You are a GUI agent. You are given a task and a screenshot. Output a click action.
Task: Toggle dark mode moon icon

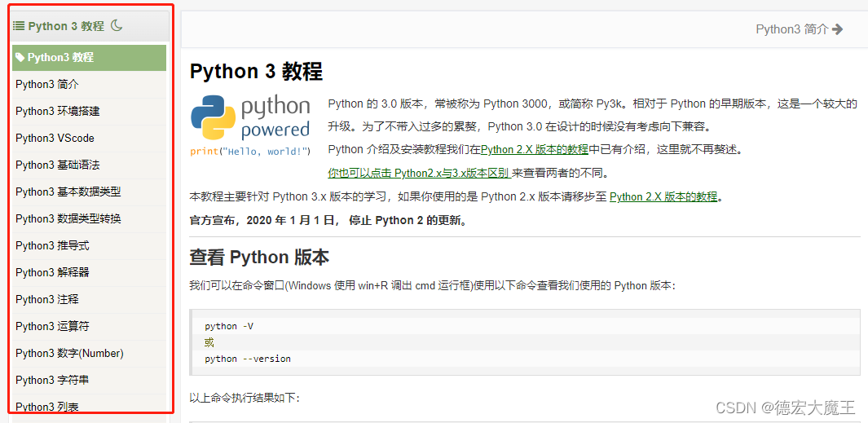tap(117, 25)
